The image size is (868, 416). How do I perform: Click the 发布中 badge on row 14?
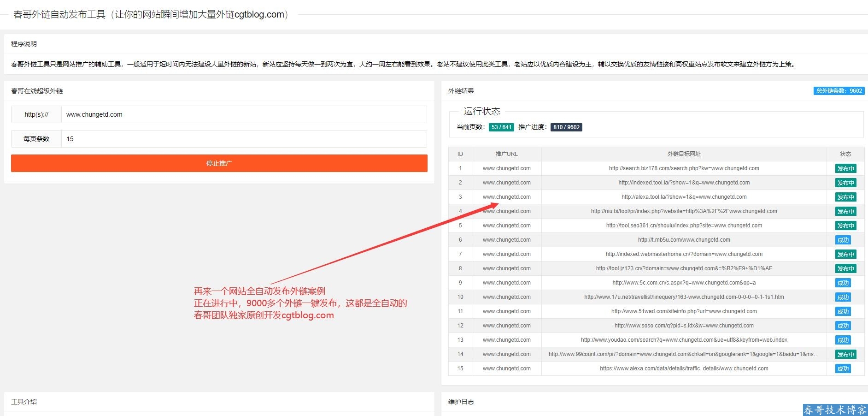tap(845, 354)
